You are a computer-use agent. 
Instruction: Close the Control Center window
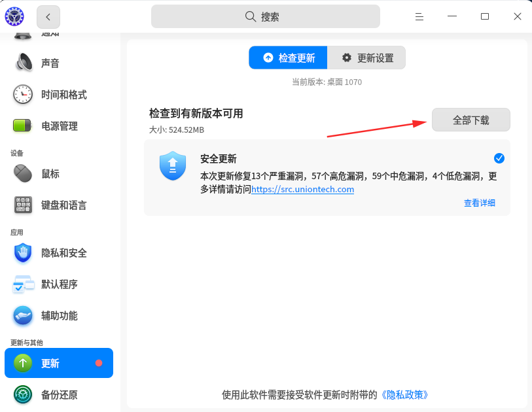pos(518,16)
